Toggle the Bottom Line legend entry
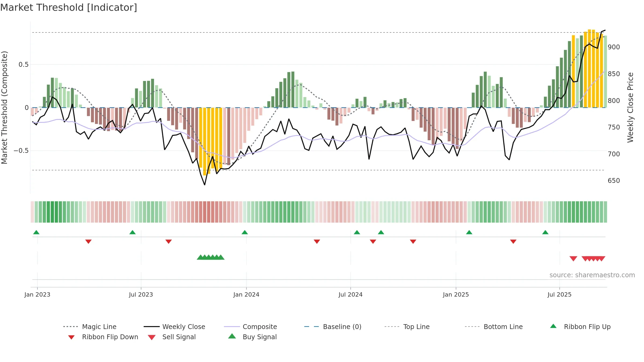This screenshot has width=644, height=362. click(494, 327)
